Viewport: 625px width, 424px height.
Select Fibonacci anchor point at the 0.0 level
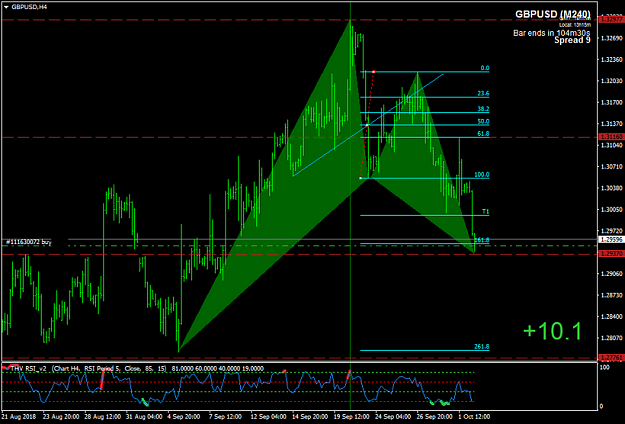pos(373,72)
